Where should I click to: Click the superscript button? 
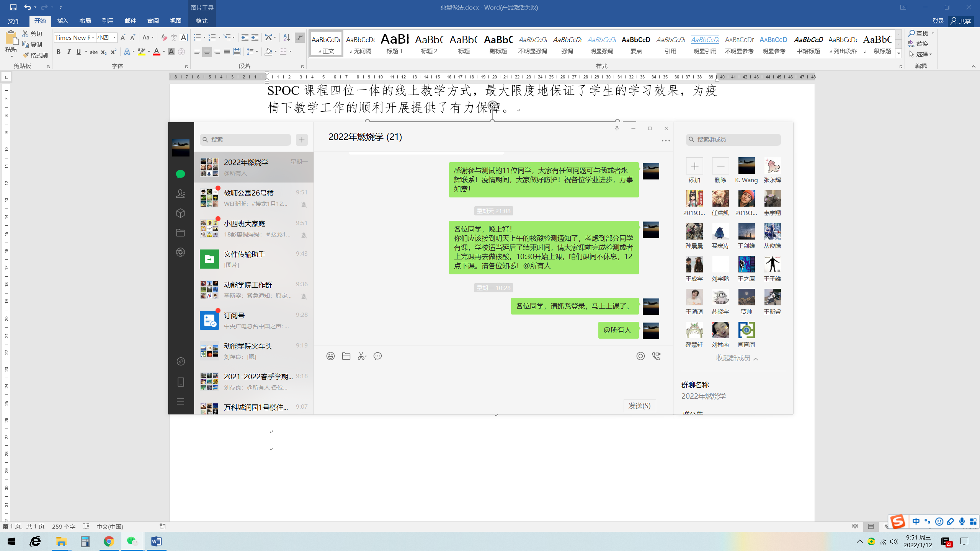click(x=113, y=52)
